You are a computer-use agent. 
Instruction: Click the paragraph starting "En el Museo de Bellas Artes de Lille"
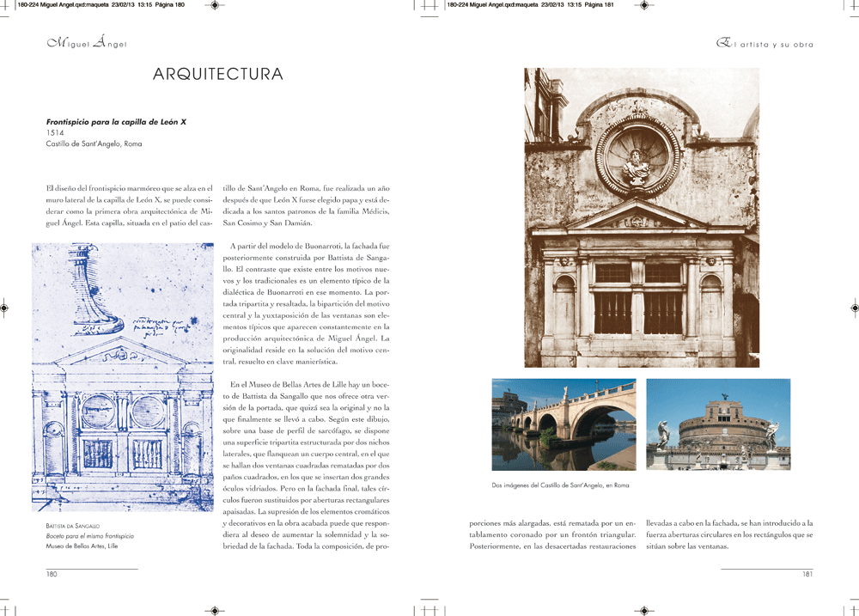pyautogui.click(x=307, y=466)
